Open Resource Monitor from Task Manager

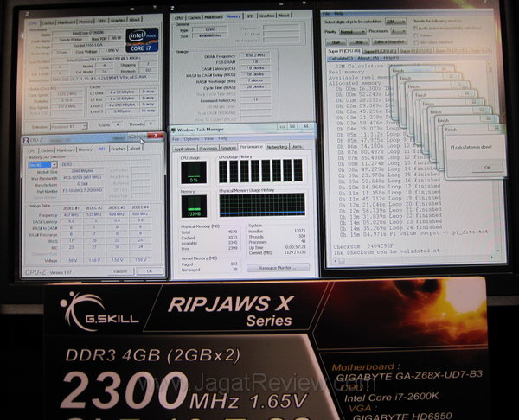(278, 268)
